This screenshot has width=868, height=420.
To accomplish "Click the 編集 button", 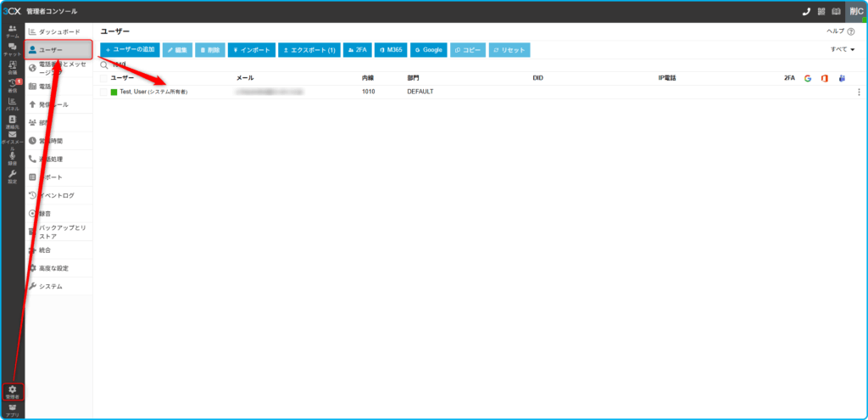I will tap(177, 50).
